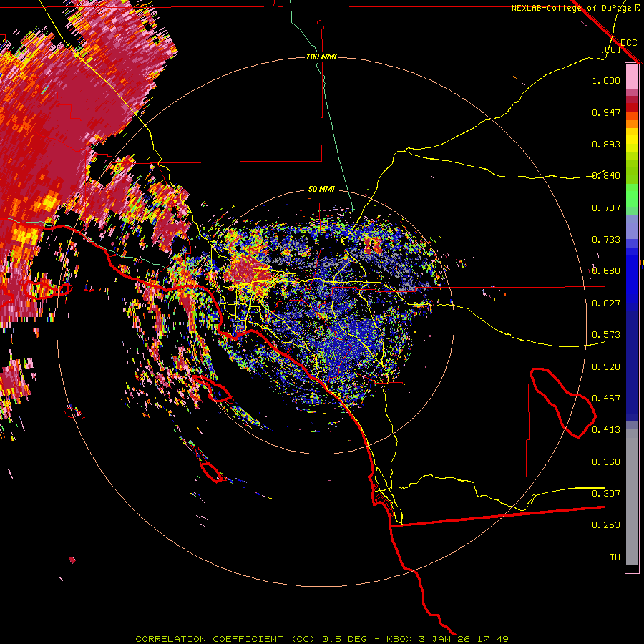The image size is (644, 644).
Task: Click the KSOX station identifier in caption
Action: click(x=399, y=639)
